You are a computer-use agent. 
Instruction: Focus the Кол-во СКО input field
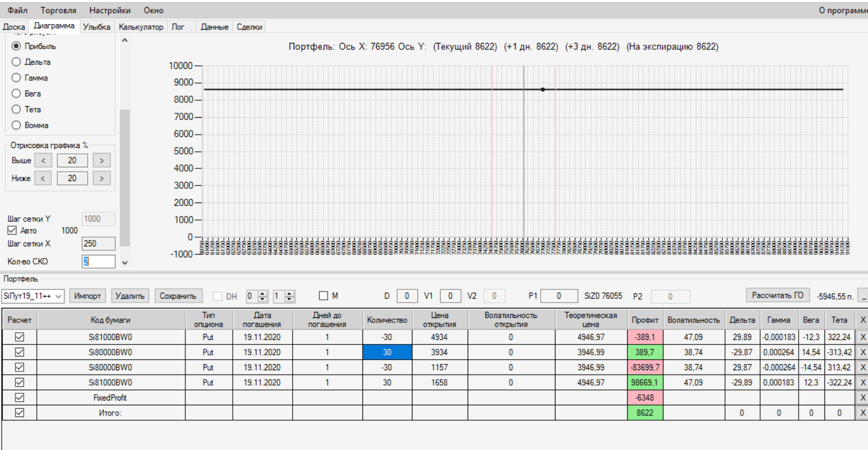[99, 261]
